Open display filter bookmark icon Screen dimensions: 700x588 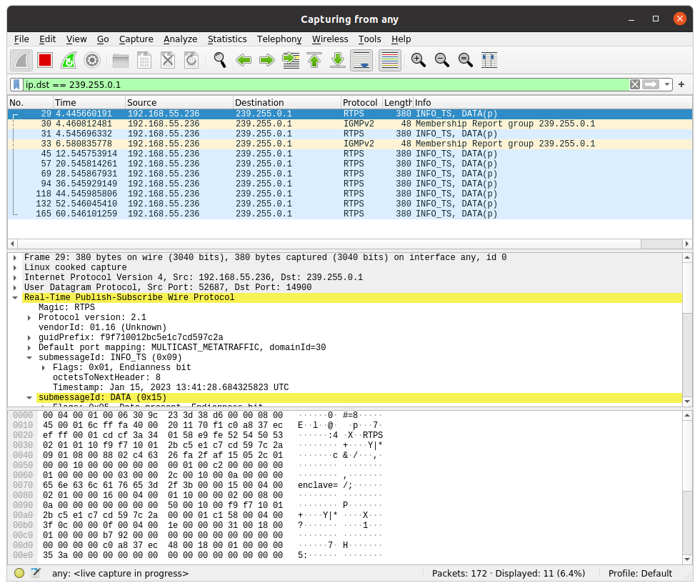[x=16, y=84]
